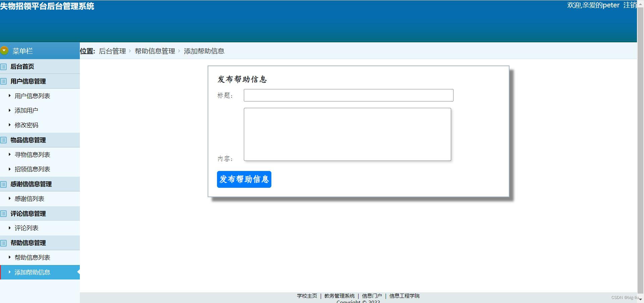Click the 失物招领平台后台管理系统 header title
This screenshot has width=644, height=303.
pos(47,6)
